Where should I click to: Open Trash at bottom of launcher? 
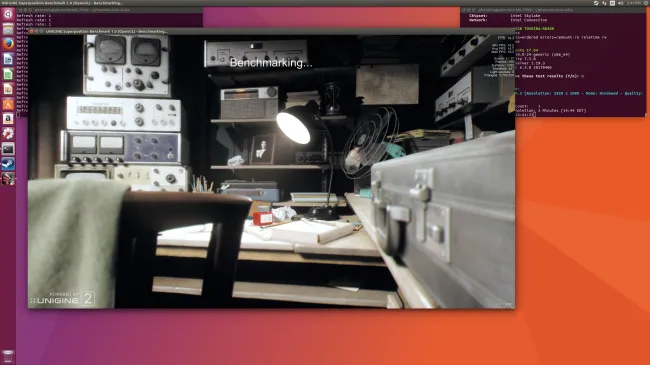8,356
